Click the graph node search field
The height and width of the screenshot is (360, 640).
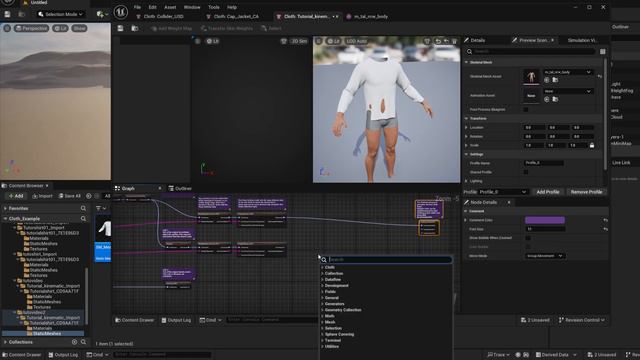pyautogui.click(x=386, y=260)
